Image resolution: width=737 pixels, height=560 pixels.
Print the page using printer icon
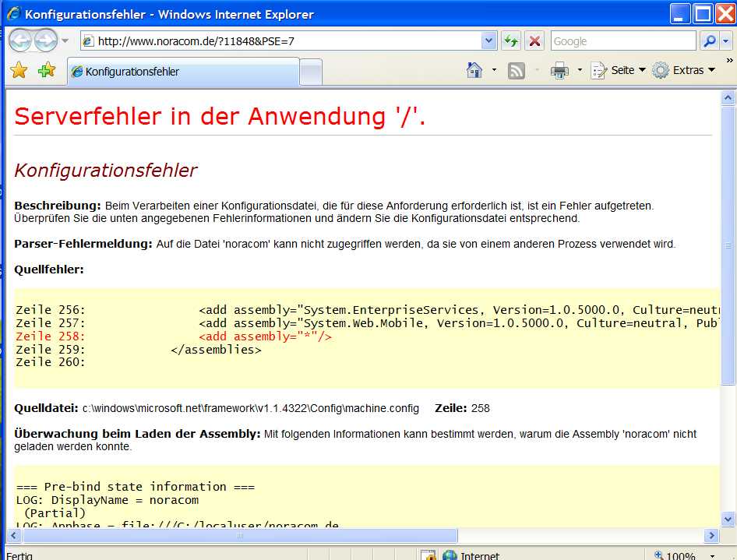click(559, 71)
